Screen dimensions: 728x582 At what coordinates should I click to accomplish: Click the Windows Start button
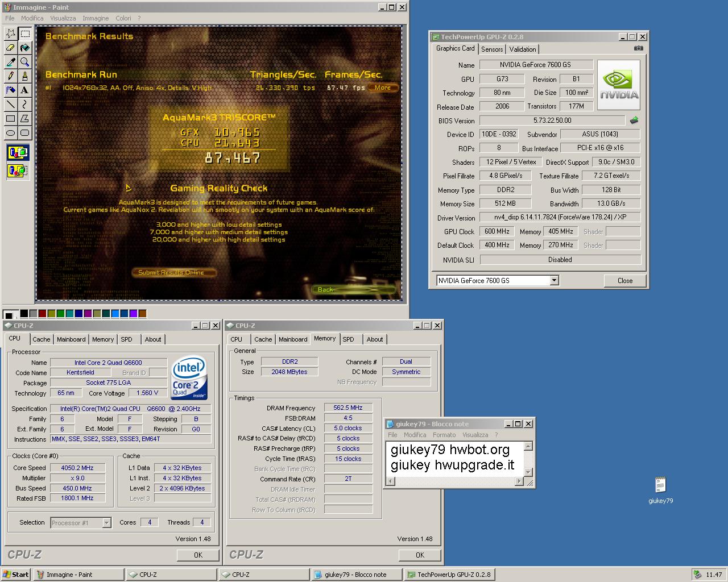point(16,575)
